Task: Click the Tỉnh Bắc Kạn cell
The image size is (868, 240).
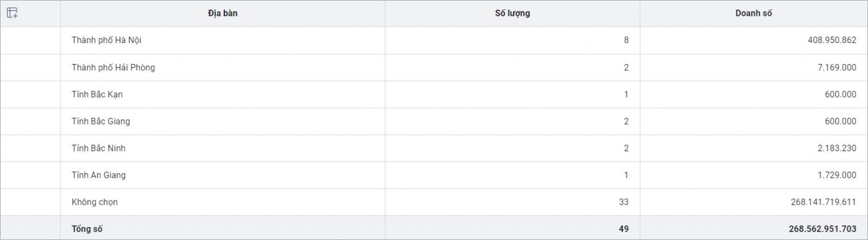Action: coord(223,95)
